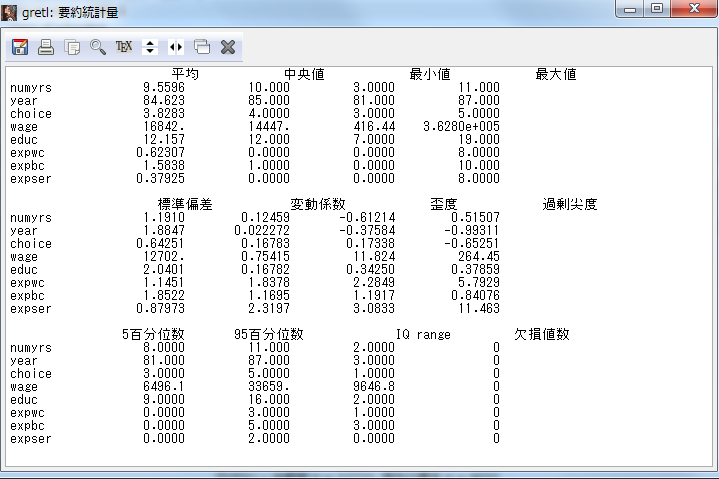
Task: Click the 標準偏差 header text
Action: [x=185, y=204]
